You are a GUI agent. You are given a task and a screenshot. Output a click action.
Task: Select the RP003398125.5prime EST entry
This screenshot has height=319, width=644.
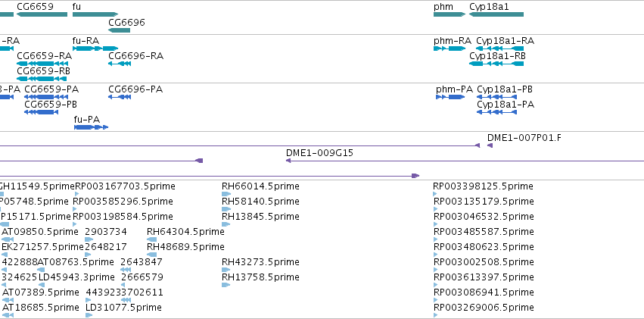483,186
